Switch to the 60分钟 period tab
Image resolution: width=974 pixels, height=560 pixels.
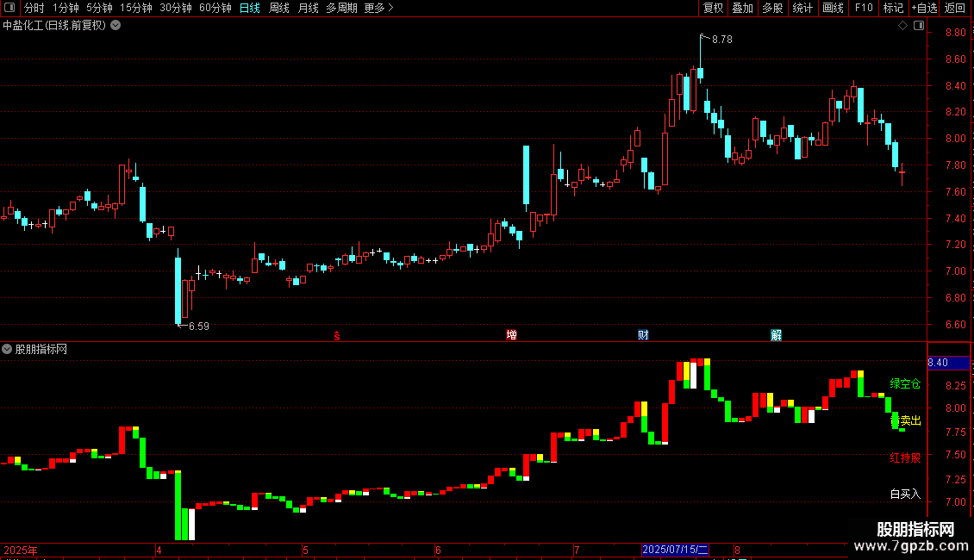click(215, 8)
